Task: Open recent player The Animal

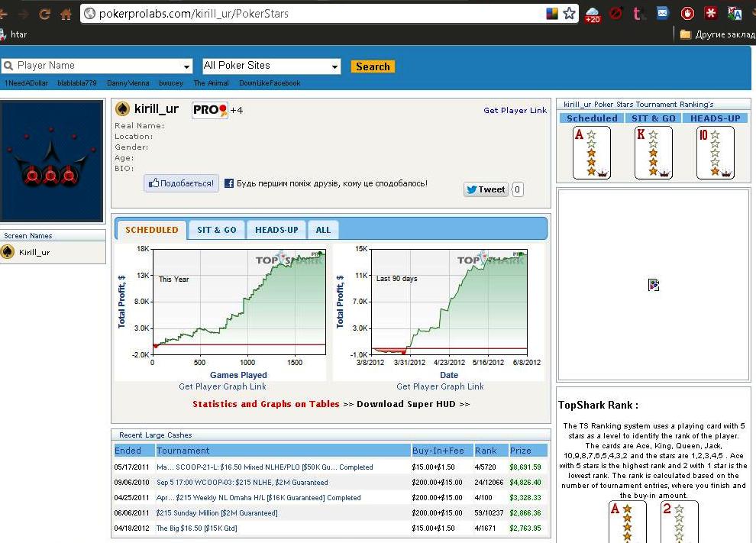Action: coord(212,83)
